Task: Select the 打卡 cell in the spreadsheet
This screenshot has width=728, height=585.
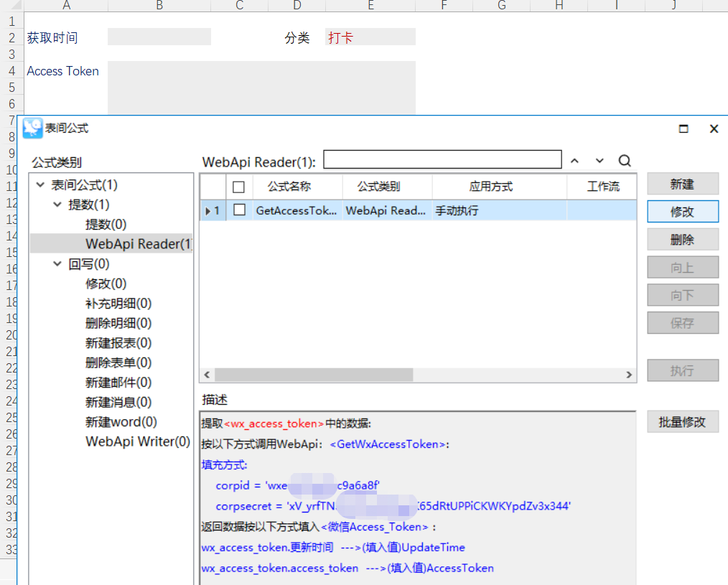Action: (x=370, y=37)
